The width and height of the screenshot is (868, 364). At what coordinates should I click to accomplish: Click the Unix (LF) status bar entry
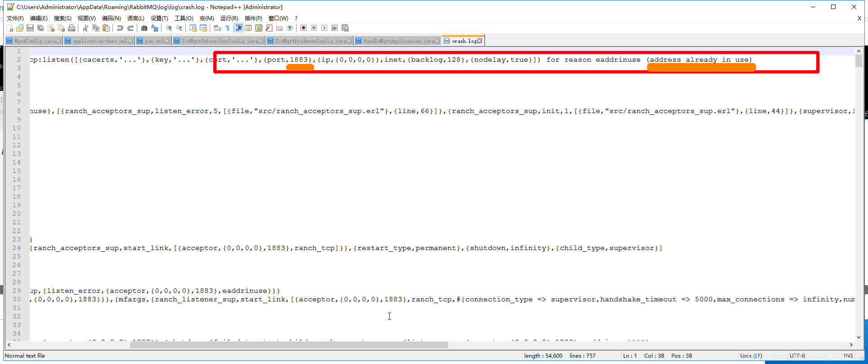pyautogui.click(x=751, y=355)
